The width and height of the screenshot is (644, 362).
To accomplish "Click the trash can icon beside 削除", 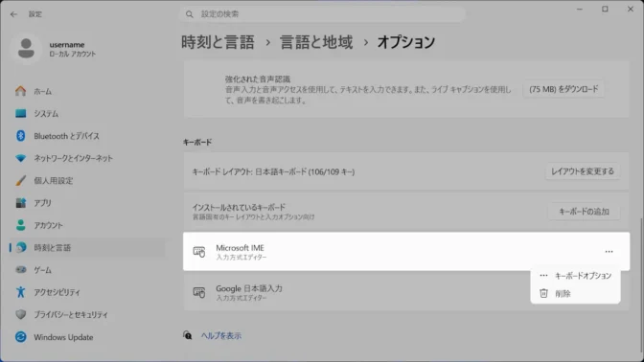I will pos(543,293).
